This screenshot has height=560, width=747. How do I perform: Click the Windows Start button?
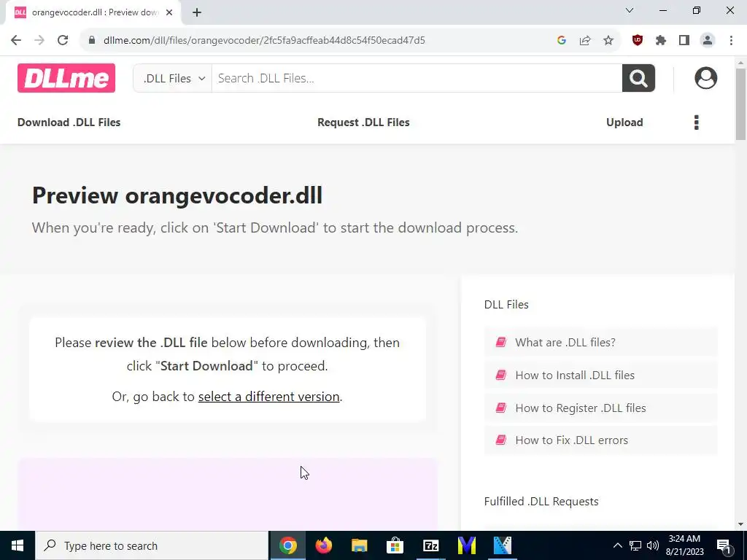[x=18, y=545]
